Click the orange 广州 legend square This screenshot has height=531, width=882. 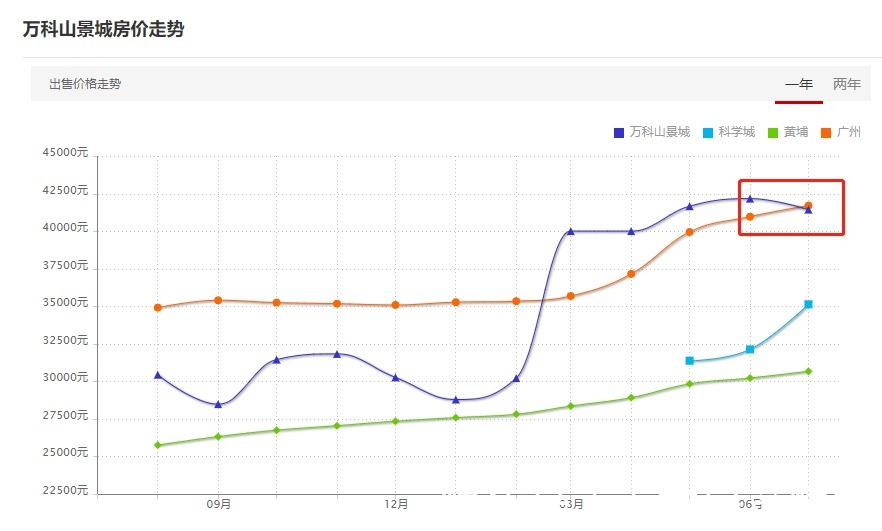click(x=826, y=133)
